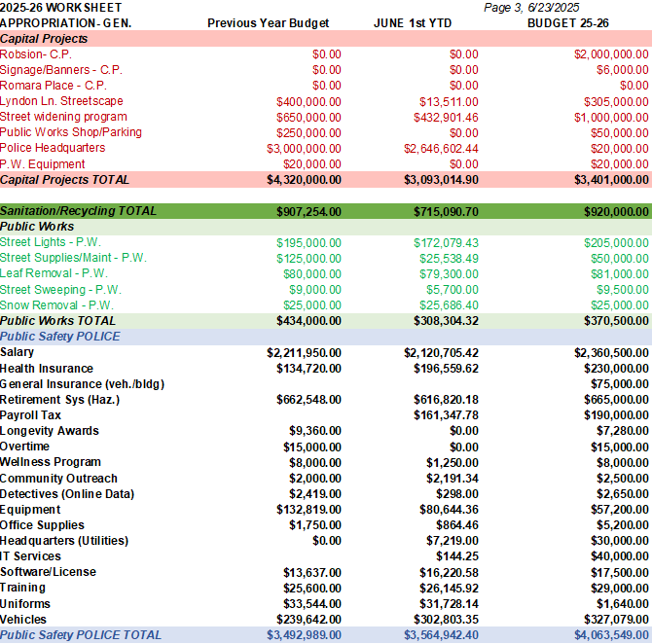This screenshot has width=652, height=644.
Task: Select the $432,901.46 street widening YTD value
Action: coord(446,118)
